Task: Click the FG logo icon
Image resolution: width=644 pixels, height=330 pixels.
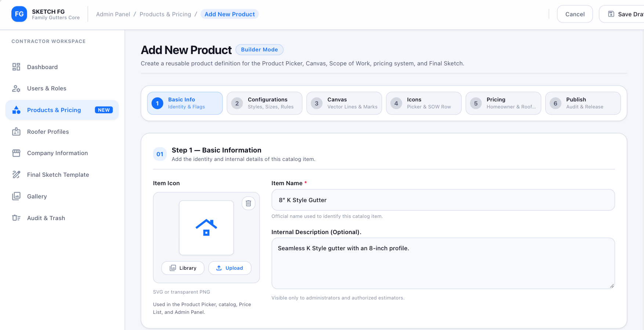Action: 19,14
